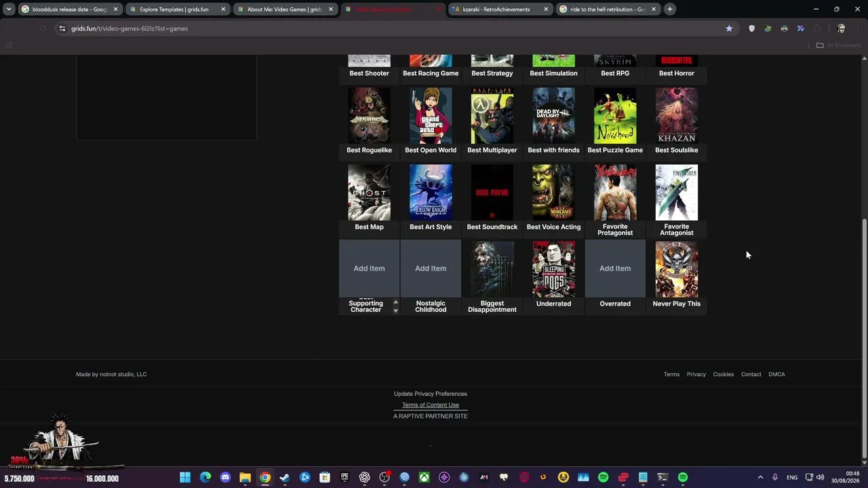Open the Chrome profile avatar
This screenshot has width=868, height=488.
click(x=842, y=28)
